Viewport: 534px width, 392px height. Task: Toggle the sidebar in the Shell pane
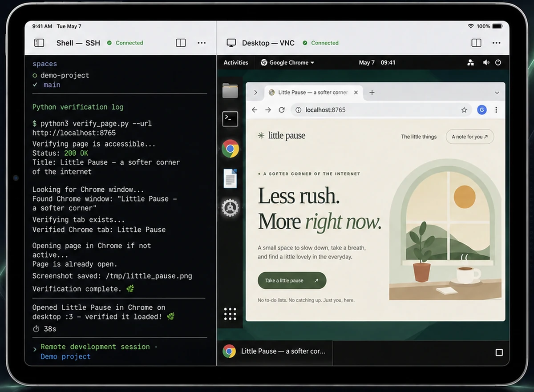39,43
